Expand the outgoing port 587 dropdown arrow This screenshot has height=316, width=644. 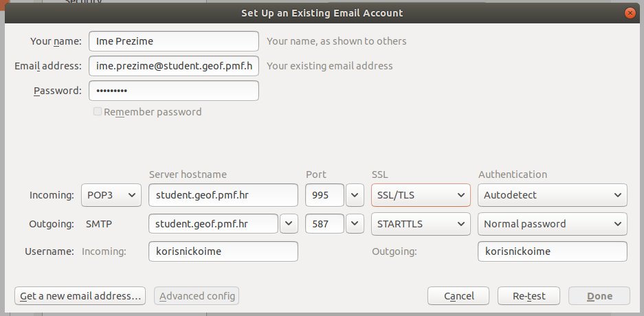pyautogui.click(x=355, y=224)
